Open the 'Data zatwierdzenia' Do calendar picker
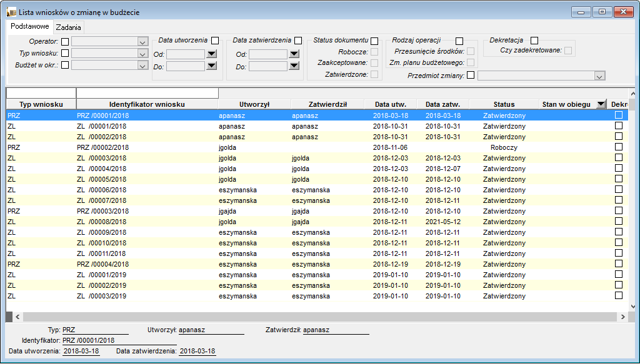The width and height of the screenshot is (640, 364). tap(294, 66)
